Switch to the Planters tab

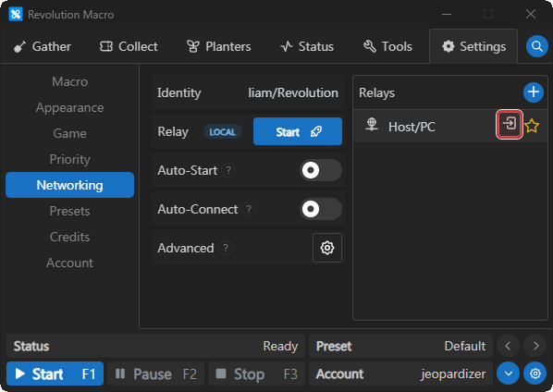pyautogui.click(x=218, y=46)
